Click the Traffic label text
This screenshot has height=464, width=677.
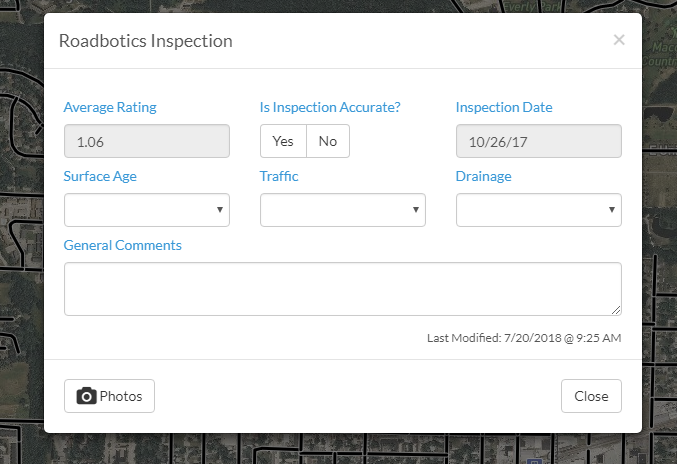point(279,176)
